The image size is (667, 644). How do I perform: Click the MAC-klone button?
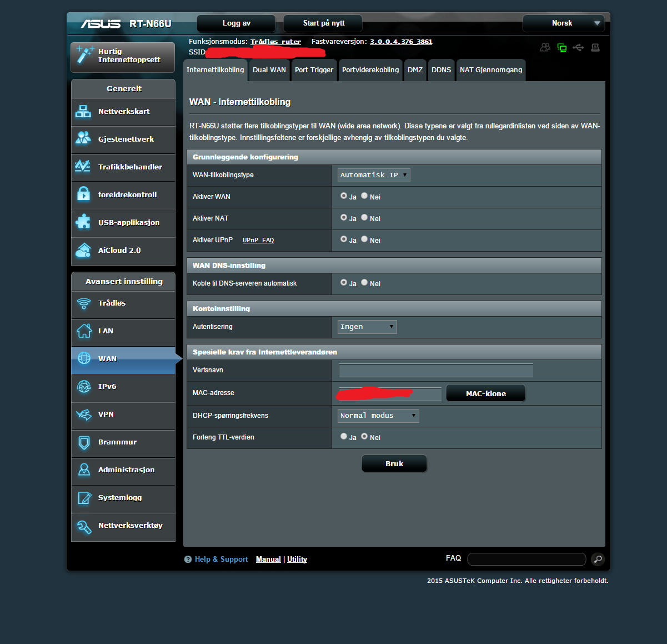pos(485,393)
